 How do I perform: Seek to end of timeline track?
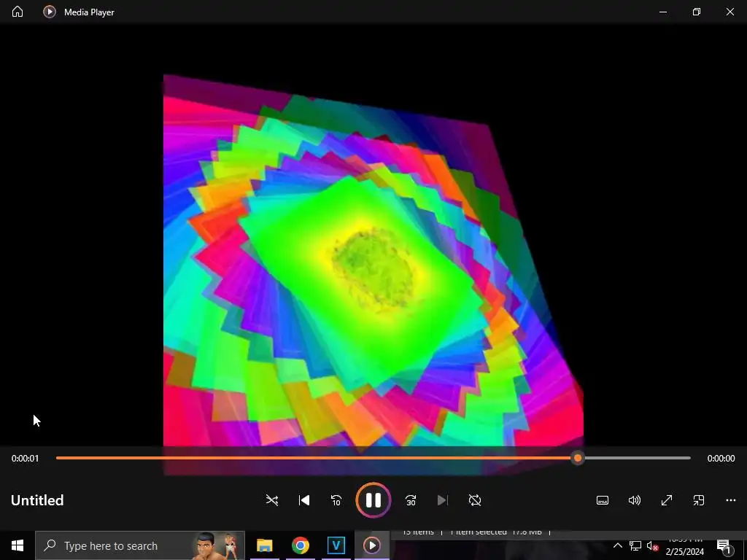click(x=689, y=458)
